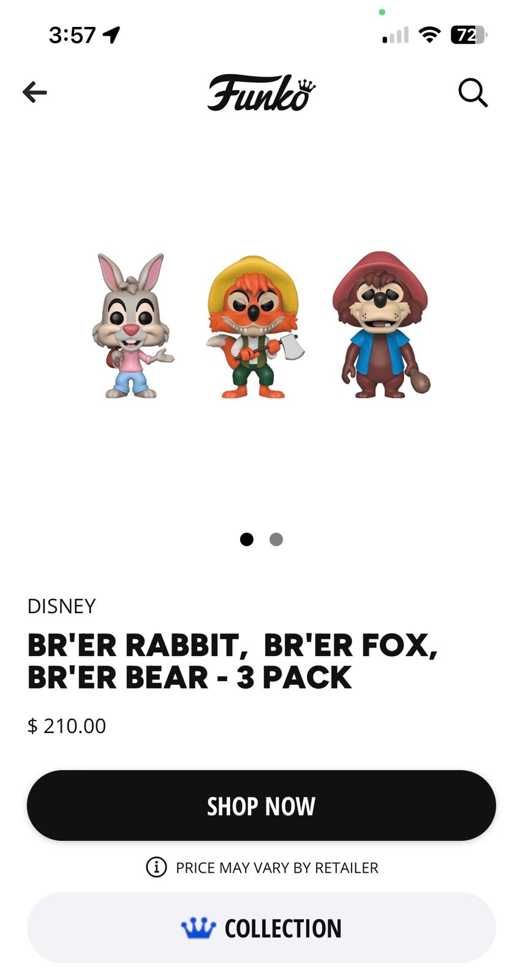Tap the price info circle icon
This screenshot has height=980, width=523.
tap(156, 867)
